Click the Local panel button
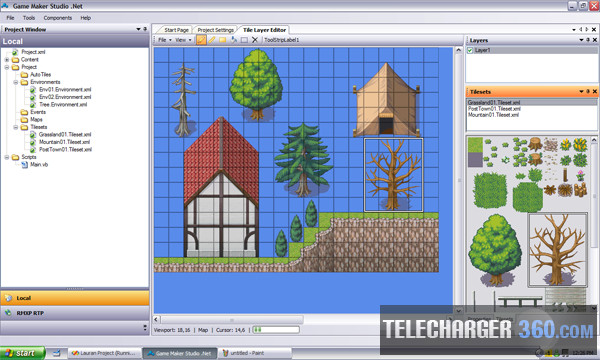Viewport: 600px width, 360px height. click(x=75, y=298)
